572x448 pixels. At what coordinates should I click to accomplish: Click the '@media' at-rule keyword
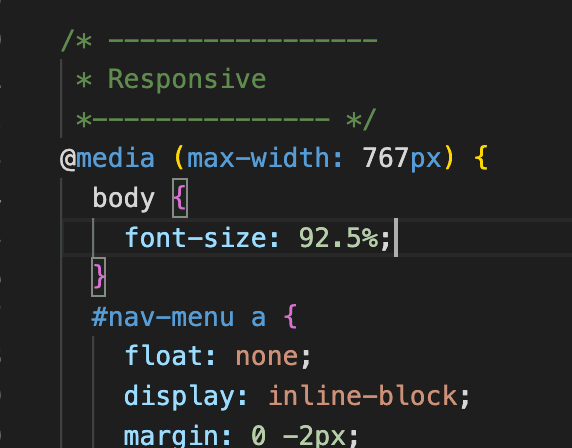107,158
